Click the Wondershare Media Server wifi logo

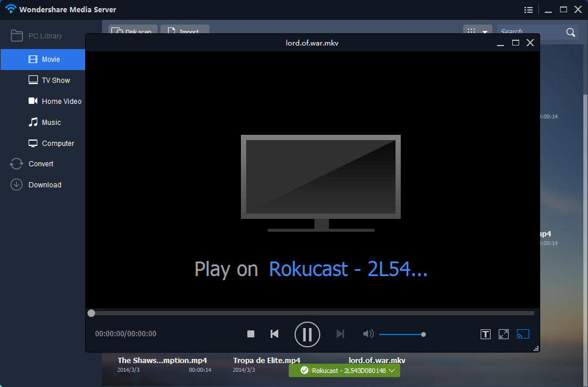(x=10, y=9)
